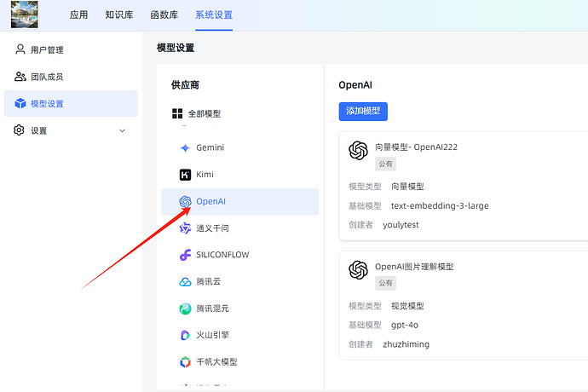Click the 向量模型 model type value
The height and width of the screenshot is (392, 588).
407,187
